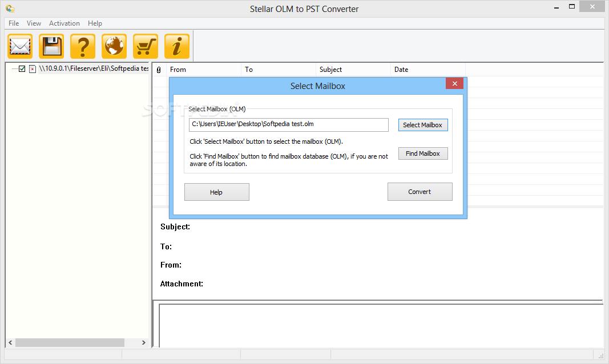Open the File menu
This screenshot has width=609, height=364.
14,23
